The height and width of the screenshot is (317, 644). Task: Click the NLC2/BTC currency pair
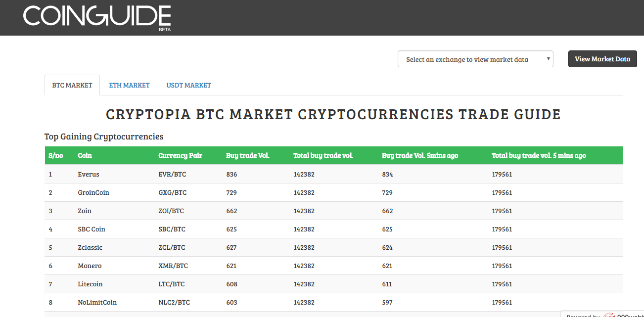(174, 302)
